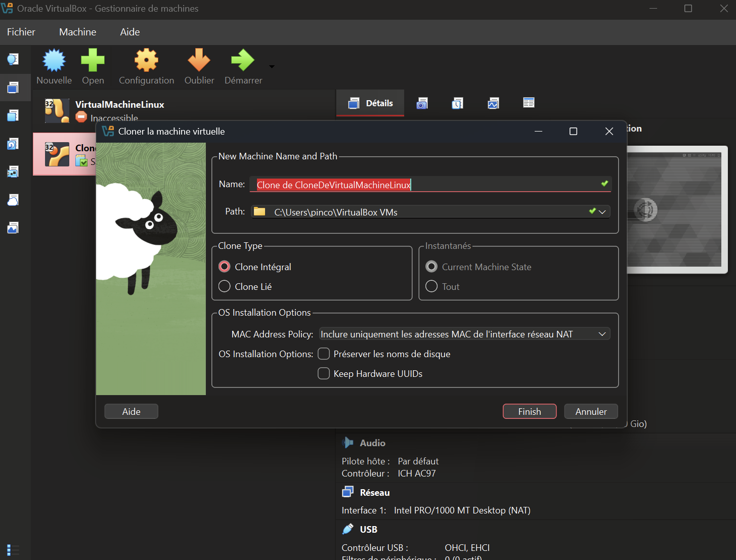This screenshot has width=736, height=560.
Task: Select the highlighted clone VM list entry
Action: click(65, 154)
